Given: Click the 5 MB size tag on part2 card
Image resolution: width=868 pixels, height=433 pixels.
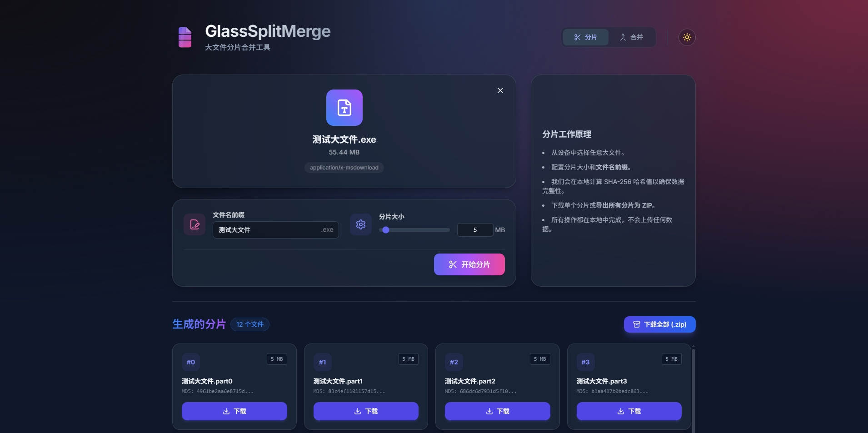Looking at the screenshot, I should click(x=540, y=359).
